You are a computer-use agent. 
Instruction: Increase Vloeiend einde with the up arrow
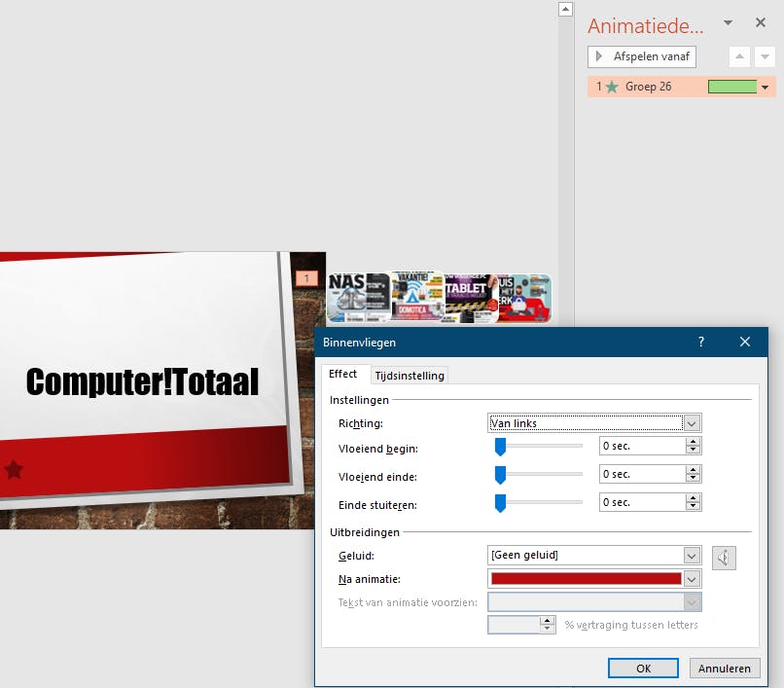(x=693, y=469)
